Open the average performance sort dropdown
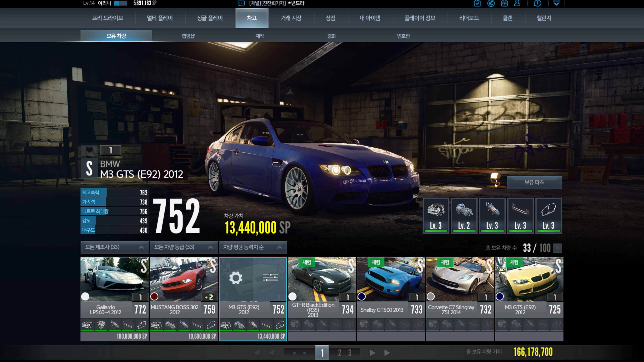Screen dimensions: 644x362 point(253,247)
